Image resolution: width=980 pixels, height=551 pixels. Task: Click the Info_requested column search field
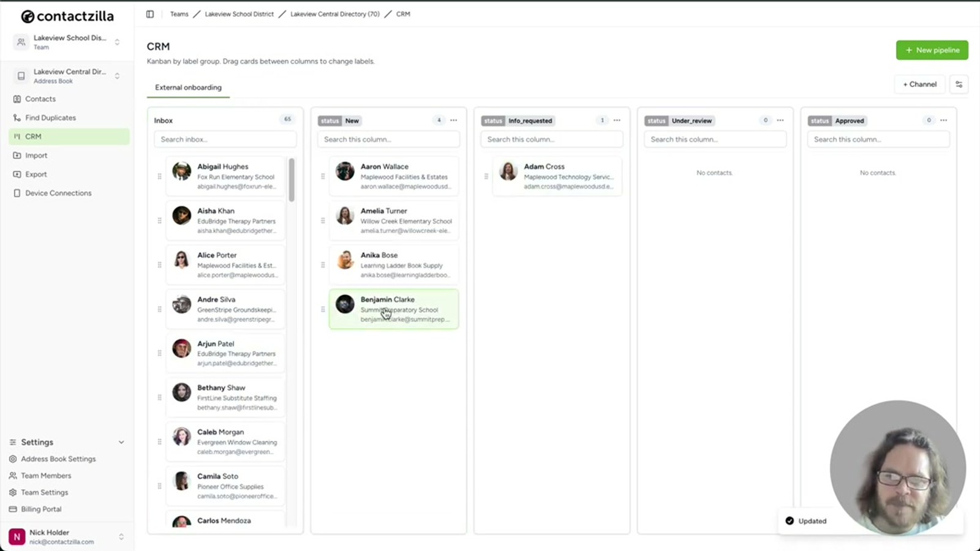tap(552, 140)
